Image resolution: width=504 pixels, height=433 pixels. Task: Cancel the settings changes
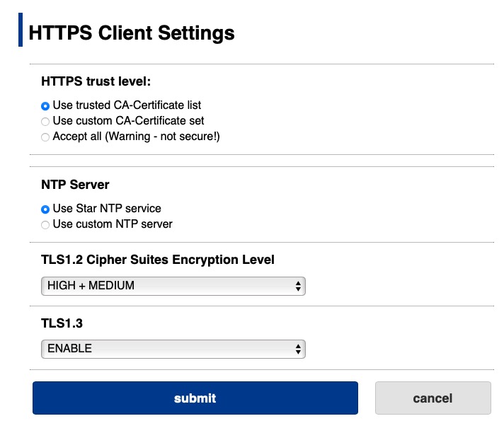click(433, 398)
